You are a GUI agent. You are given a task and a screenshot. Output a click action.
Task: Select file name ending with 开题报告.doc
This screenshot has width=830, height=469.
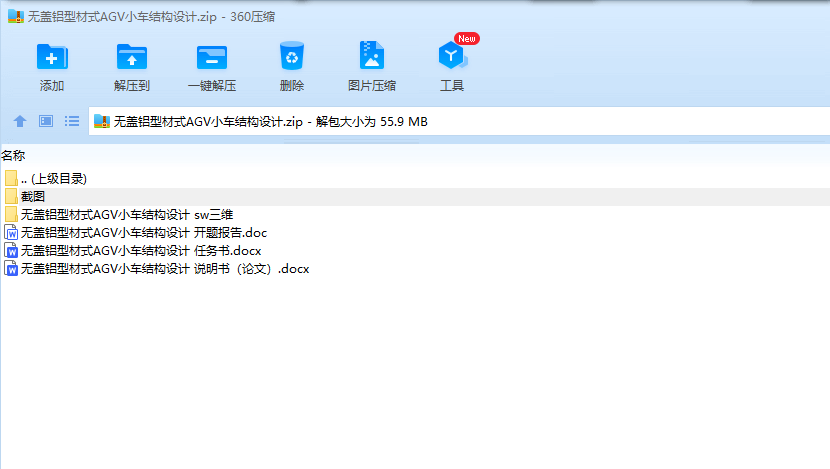144,232
